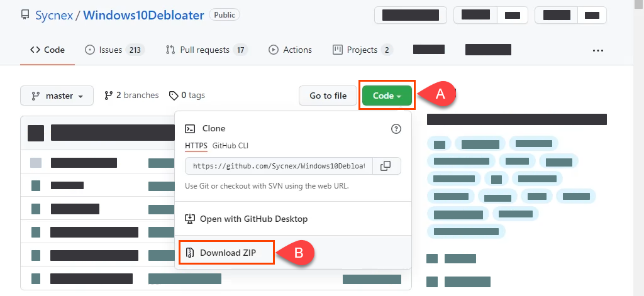Viewport: 644px width, 296px height.
Task: Select the HTTPS clone tab
Action: tap(196, 146)
